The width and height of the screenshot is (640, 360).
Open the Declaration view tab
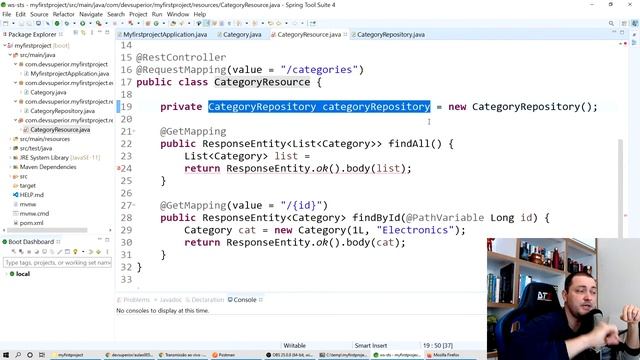pyautogui.click(x=204, y=300)
